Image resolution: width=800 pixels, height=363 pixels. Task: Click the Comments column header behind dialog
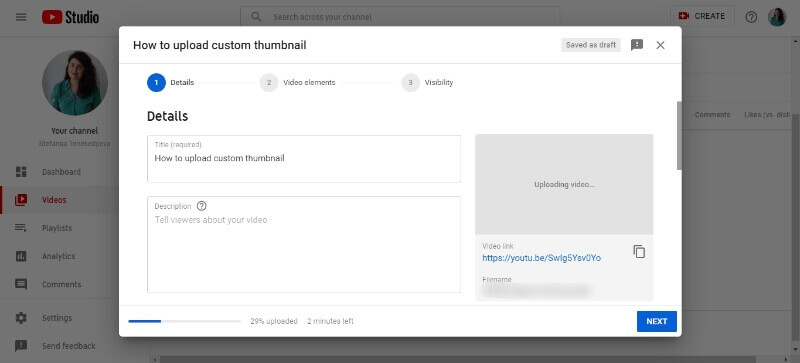click(712, 115)
